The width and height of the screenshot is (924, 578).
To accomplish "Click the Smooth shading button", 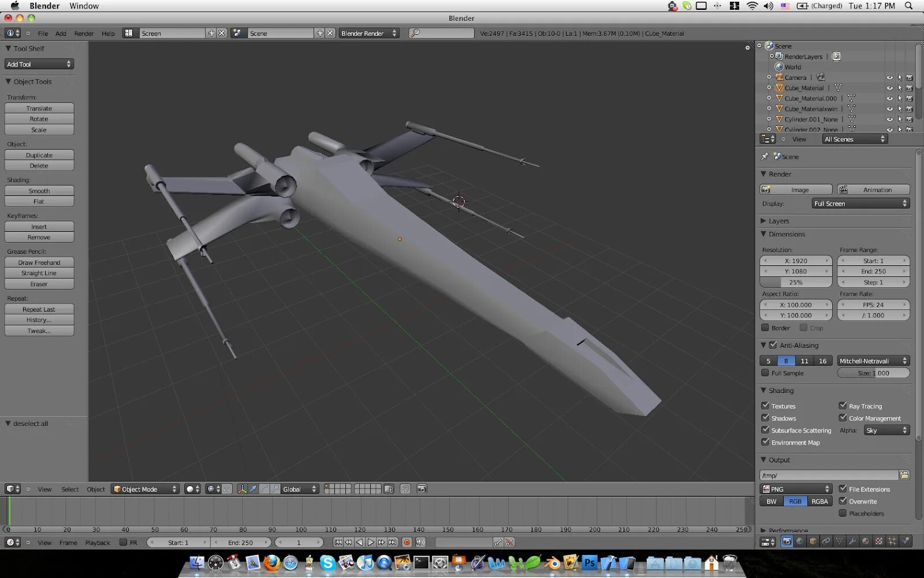I will coord(39,191).
